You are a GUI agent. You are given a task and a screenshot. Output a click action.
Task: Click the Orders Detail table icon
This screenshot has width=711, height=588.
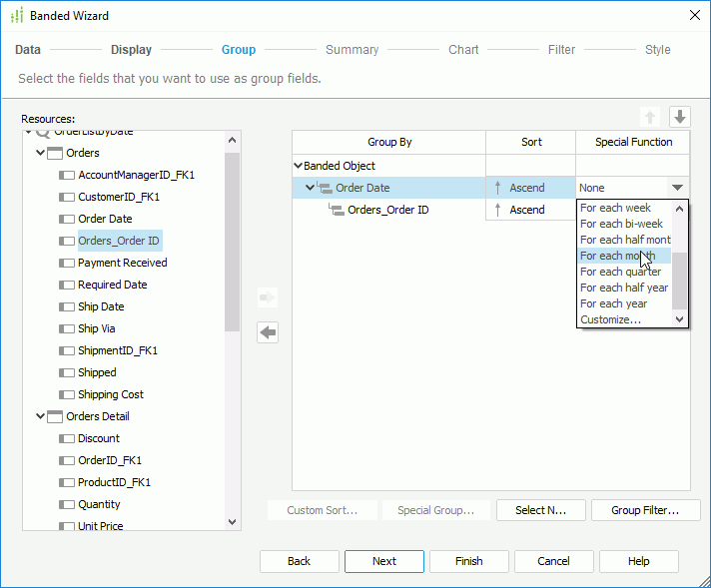[55, 416]
